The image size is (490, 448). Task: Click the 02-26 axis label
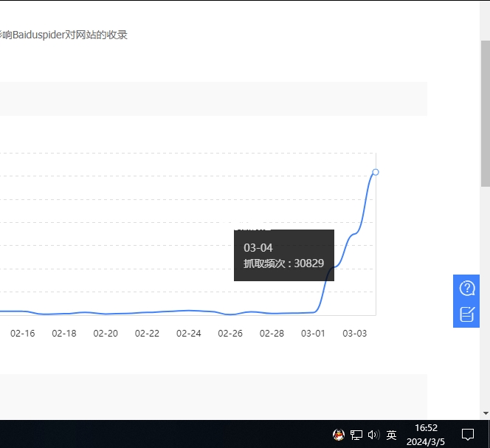(x=230, y=334)
